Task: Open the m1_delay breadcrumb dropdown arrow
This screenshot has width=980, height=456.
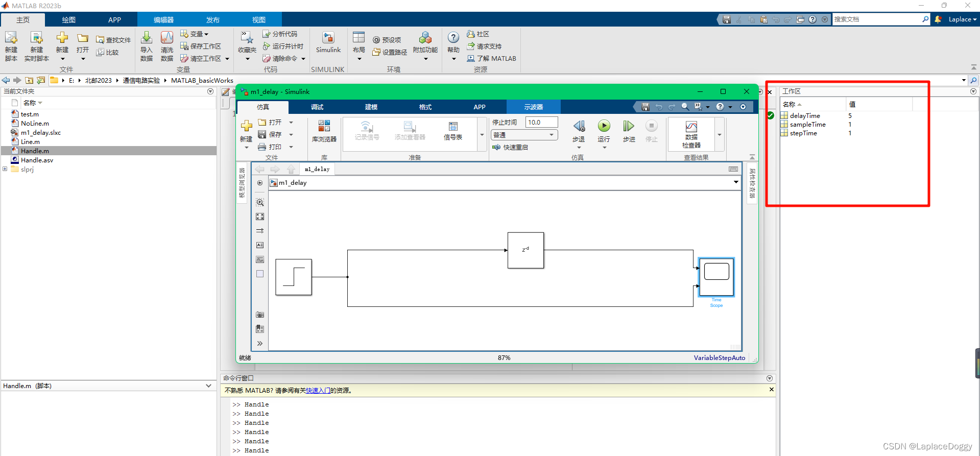Action: (x=736, y=182)
